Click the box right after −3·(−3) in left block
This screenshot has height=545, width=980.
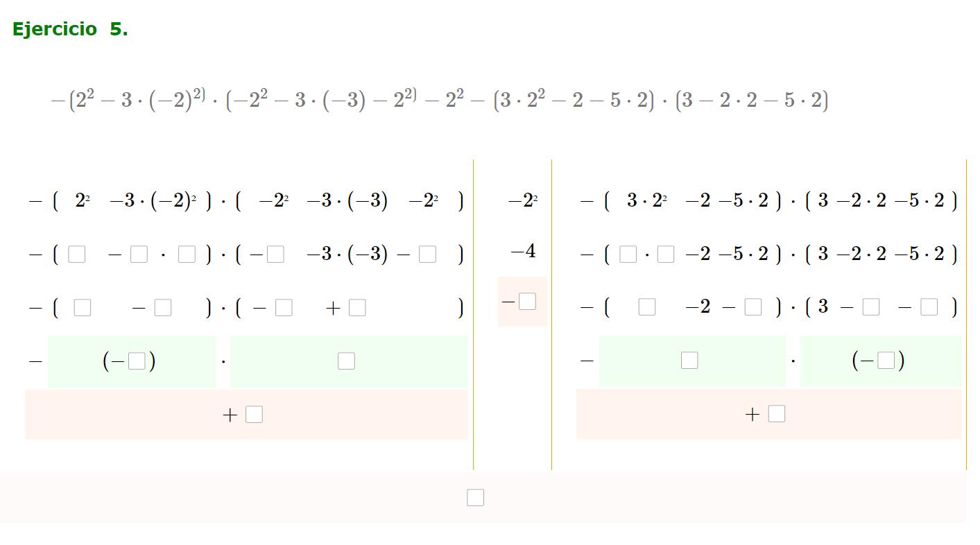[x=427, y=254]
